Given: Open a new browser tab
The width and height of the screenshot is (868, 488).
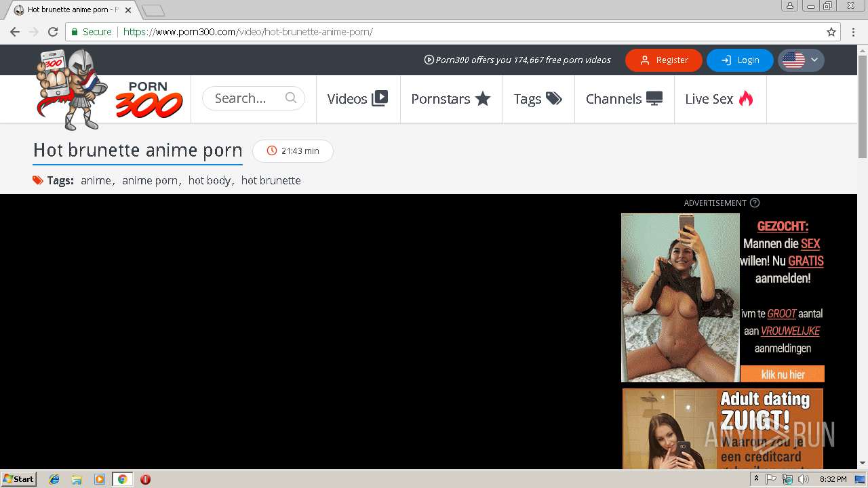Looking at the screenshot, I should (x=153, y=10).
